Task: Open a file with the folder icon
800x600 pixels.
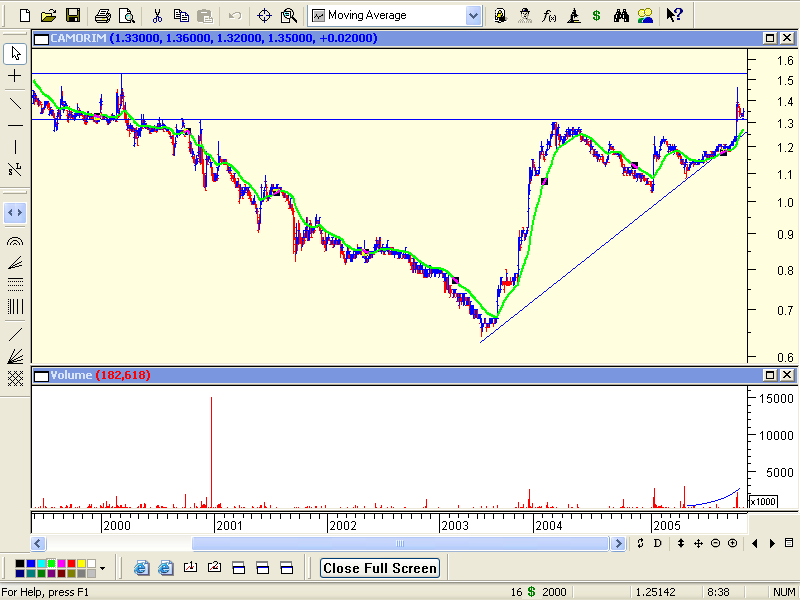Action: tap(48, 16)
